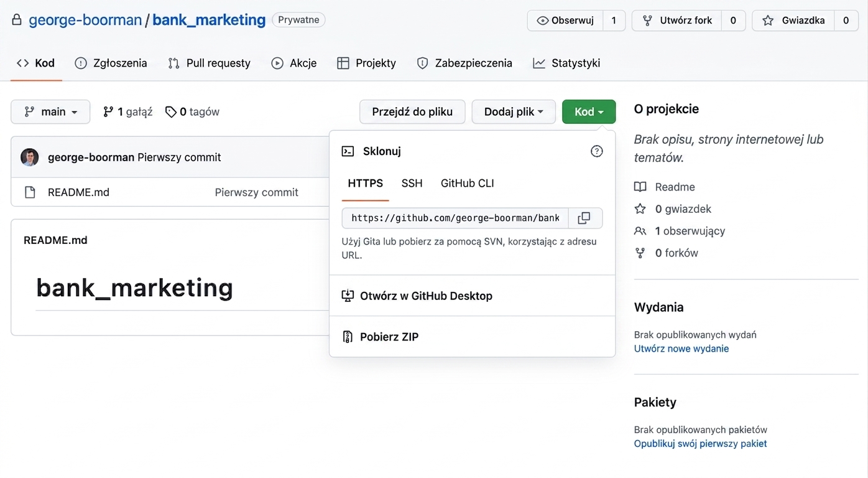This screenshot has width=868, height=478.
Task: Click the watcher count 1 beside Obserwuj
Action: click(614, 21)
